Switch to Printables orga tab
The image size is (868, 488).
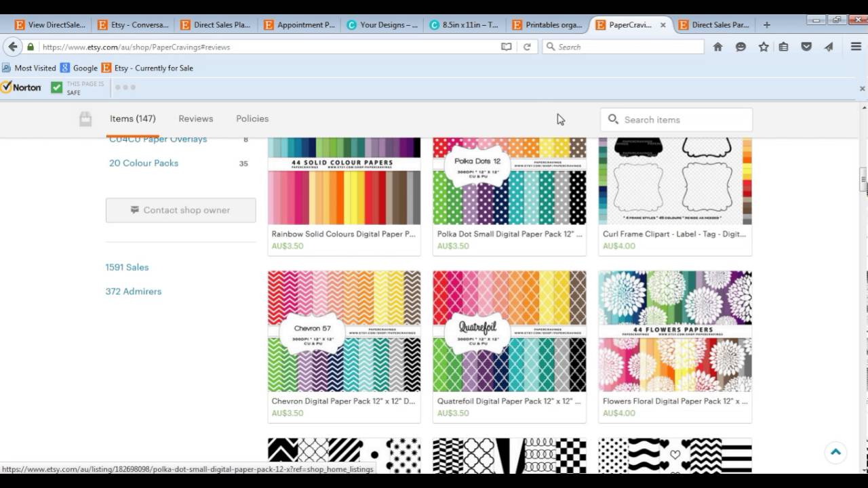(547, 25)
